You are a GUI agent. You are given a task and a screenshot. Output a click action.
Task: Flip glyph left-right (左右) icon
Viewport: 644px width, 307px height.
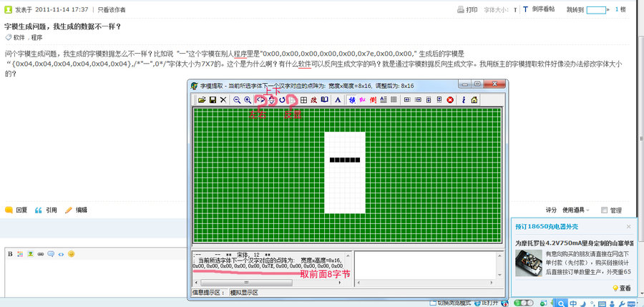(260, 100)
